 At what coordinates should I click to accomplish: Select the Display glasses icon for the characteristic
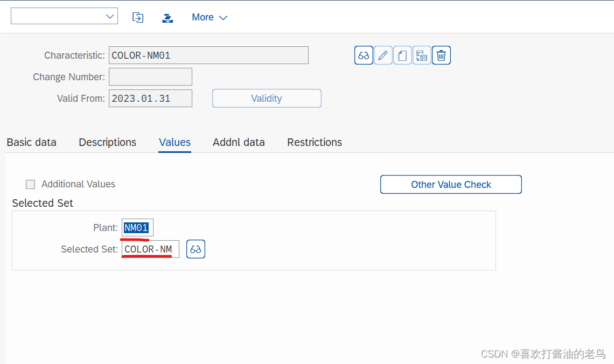coord(364,55)
